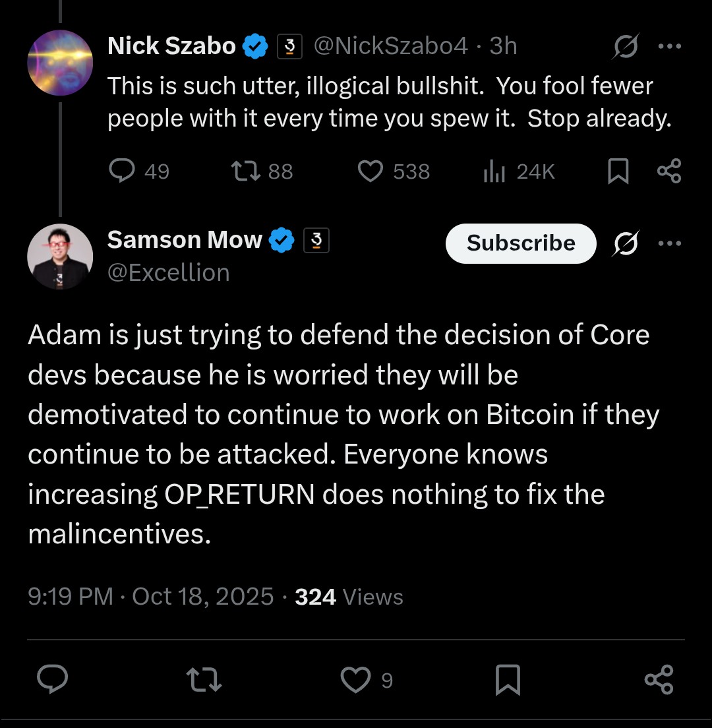Open Grok icon beside Subscribe button
The height and width of the screenshot is (728, 712).
(x=625, y=244)
